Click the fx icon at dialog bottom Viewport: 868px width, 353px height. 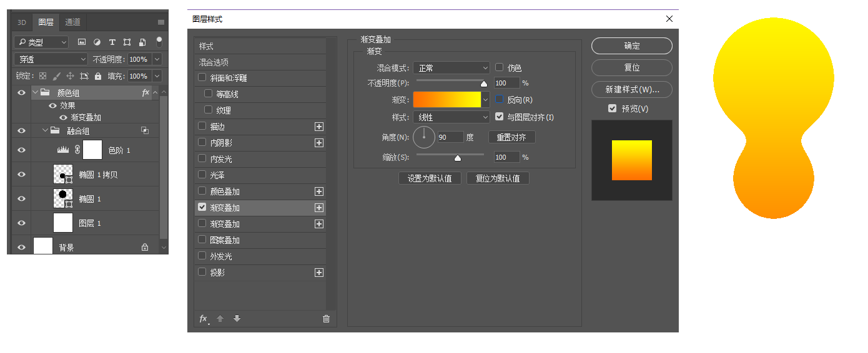pos(203,319)
